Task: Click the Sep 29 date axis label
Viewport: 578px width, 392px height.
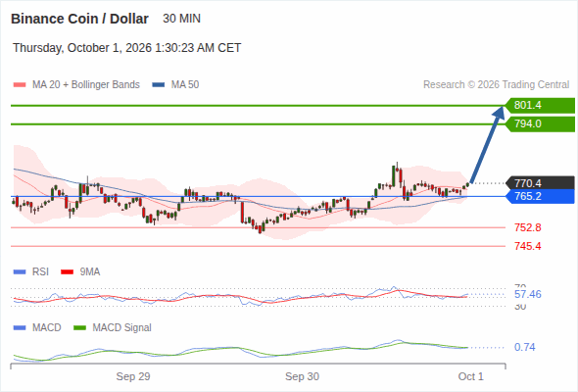Action: (x=133, y=376)
